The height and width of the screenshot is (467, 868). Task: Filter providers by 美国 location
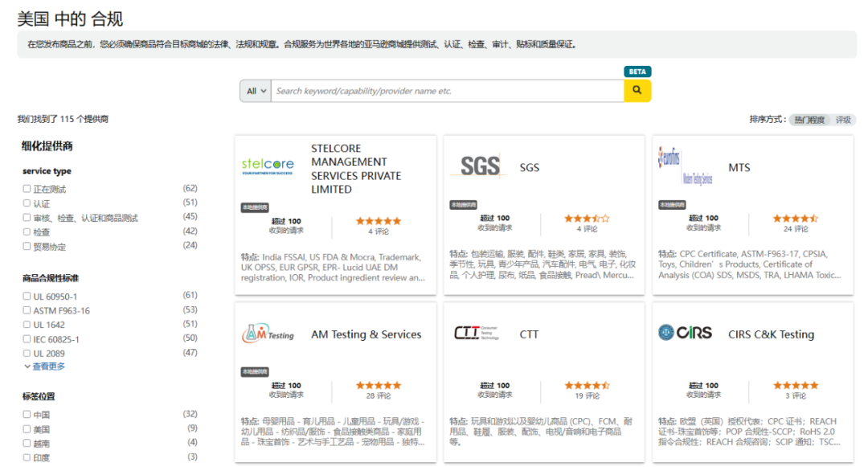pyautogui.click(x=27, y=429)
